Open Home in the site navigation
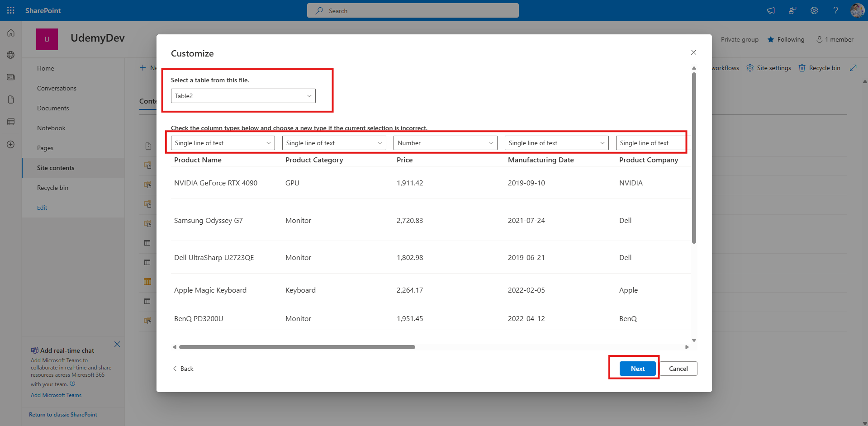 pyautogui.click(x=46, y=68)
